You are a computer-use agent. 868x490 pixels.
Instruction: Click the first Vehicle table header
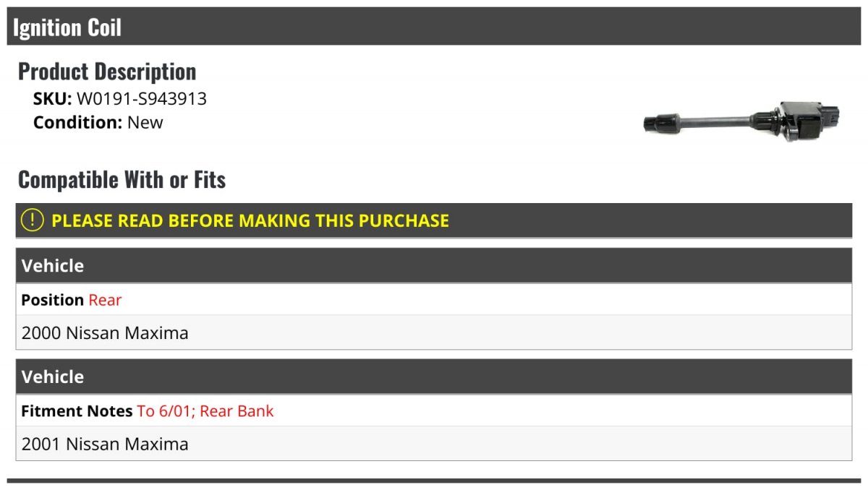point(53,265)
